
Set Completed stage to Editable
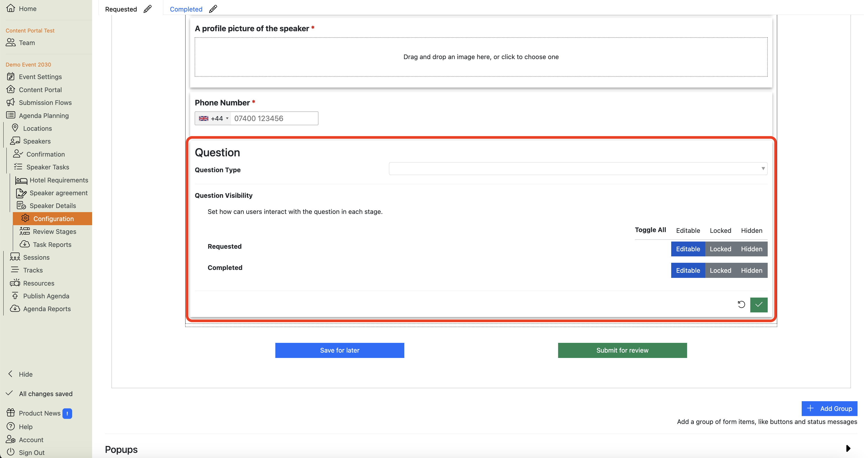[688, 270]
